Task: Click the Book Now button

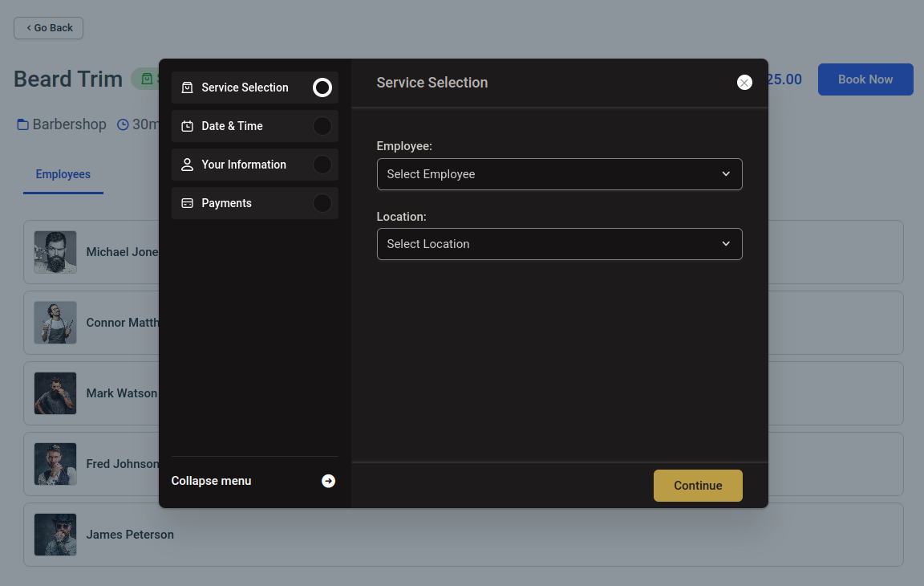Action: pyautogui.click(x=865, y=79)
